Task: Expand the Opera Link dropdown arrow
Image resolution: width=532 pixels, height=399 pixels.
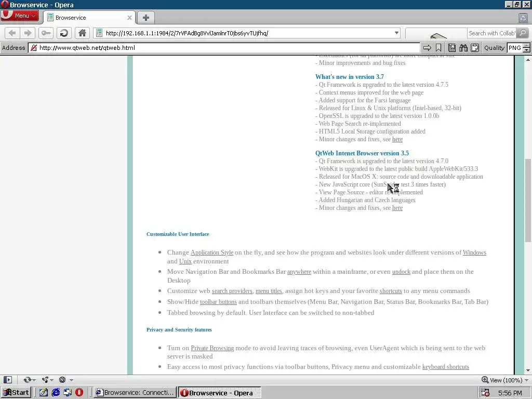Action: 34,380
